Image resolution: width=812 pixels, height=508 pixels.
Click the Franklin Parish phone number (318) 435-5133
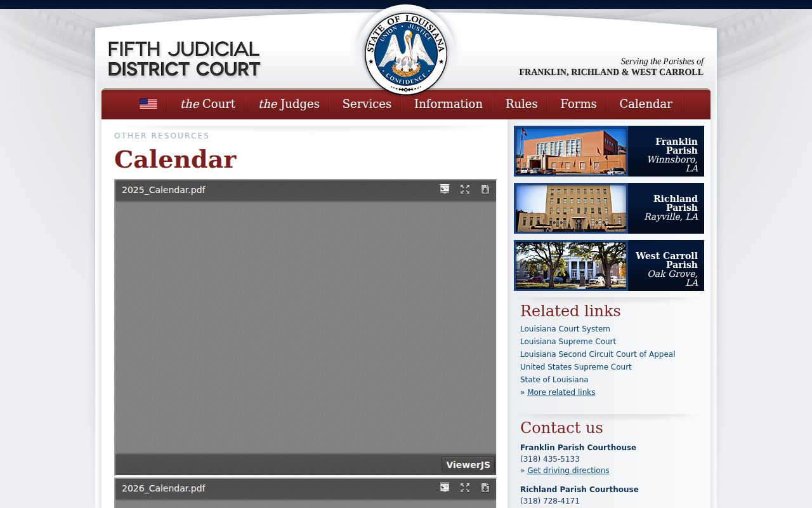[x=550, y=459]
